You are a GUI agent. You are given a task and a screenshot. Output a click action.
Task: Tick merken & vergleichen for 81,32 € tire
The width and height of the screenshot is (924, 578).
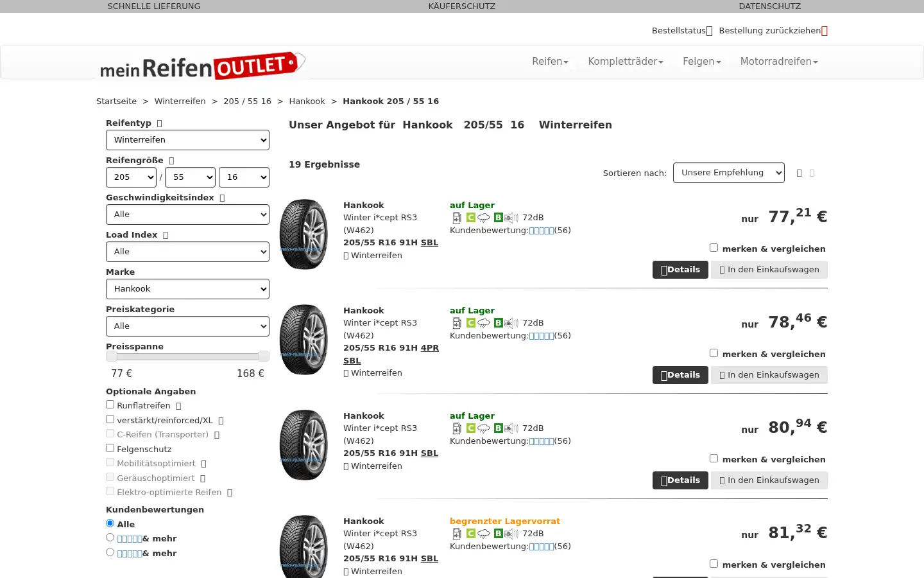point(714,564)
